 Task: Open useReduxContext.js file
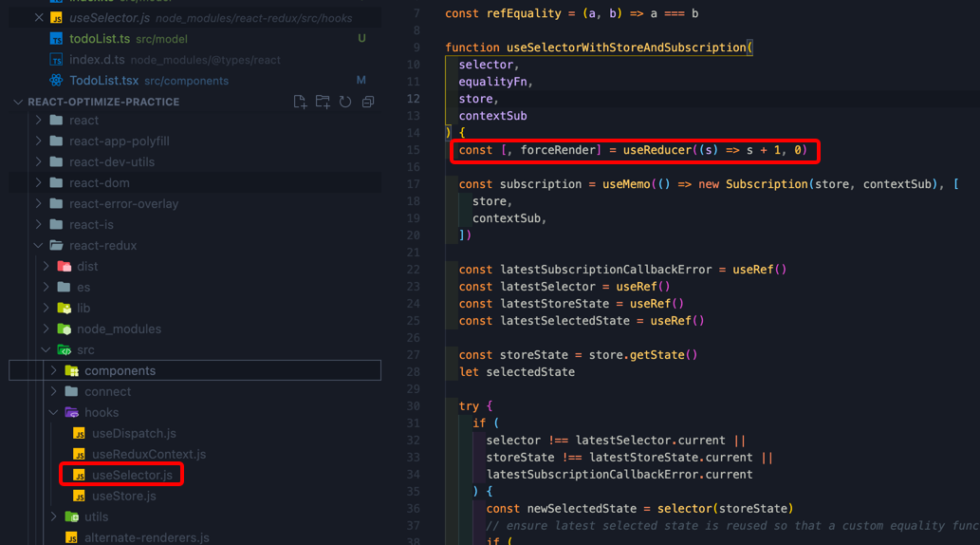click(x=149, y=454)
